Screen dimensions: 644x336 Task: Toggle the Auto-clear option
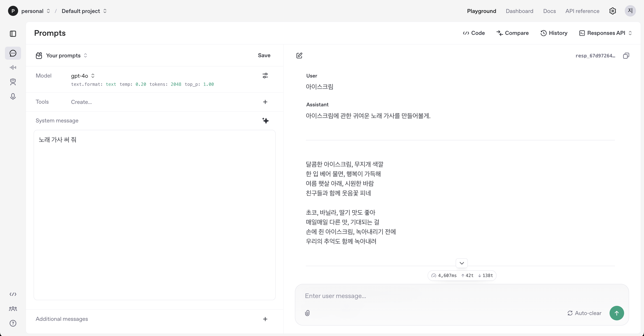[x=584, y=313]
